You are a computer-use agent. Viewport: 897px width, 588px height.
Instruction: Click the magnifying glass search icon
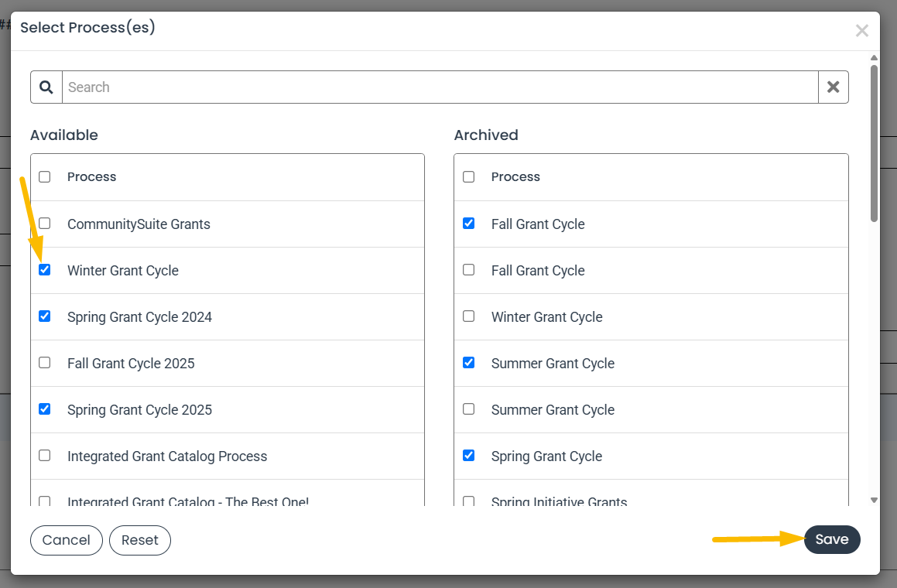[46, 87]
